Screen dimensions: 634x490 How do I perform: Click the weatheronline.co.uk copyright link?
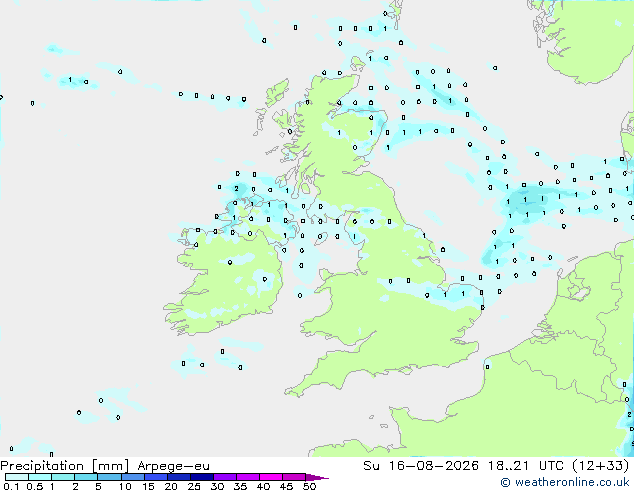coord(564,482)
